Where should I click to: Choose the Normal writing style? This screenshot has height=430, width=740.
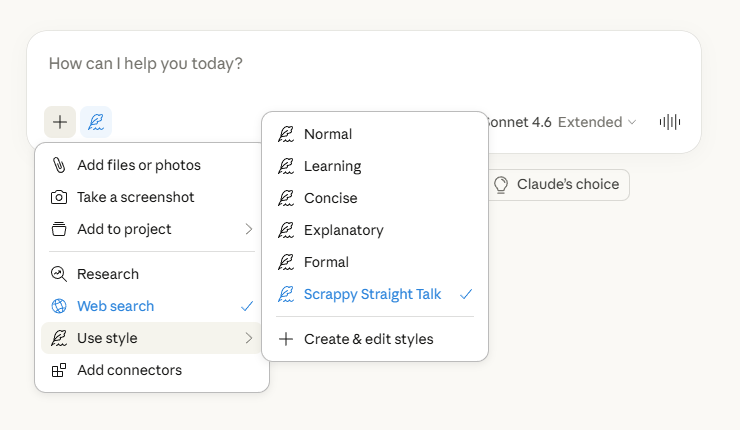[x=328, y=134]
